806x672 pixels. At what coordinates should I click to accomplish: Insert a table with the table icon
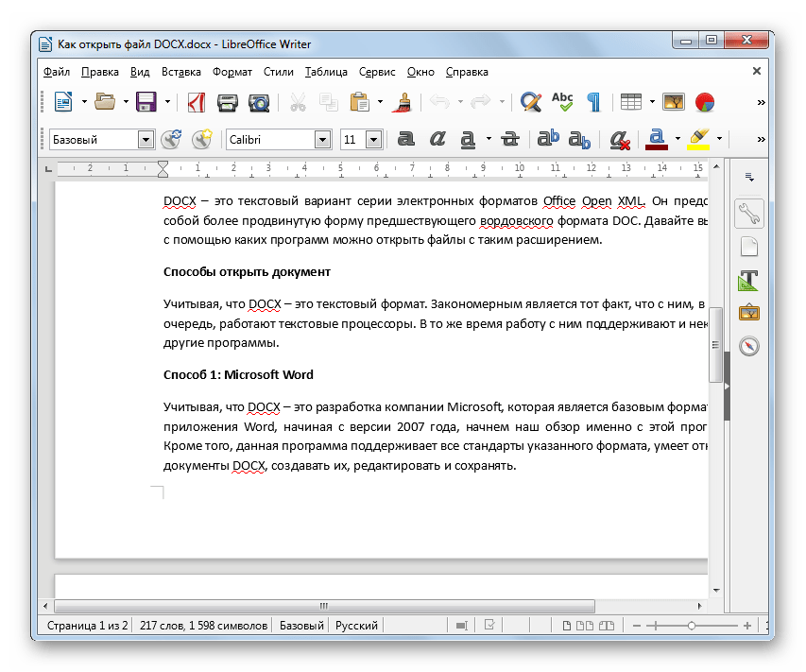tap(630, 102)
